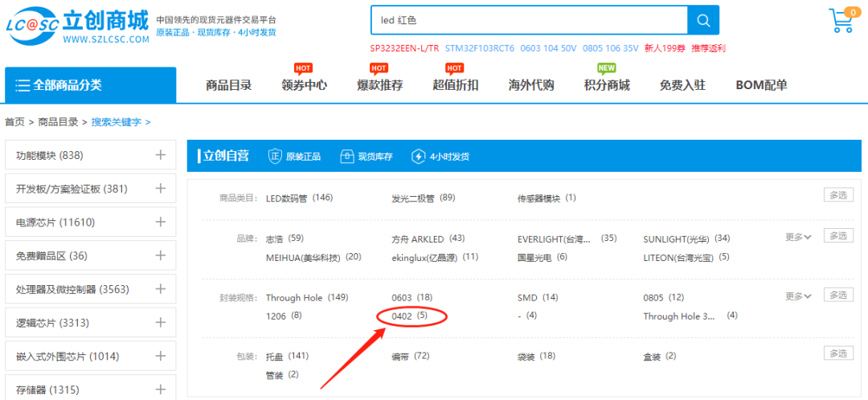Screen dimensions: 868x400
Task: Expand the 开发板/方案验证板 (381) plus icon
Action: [161, 189]
